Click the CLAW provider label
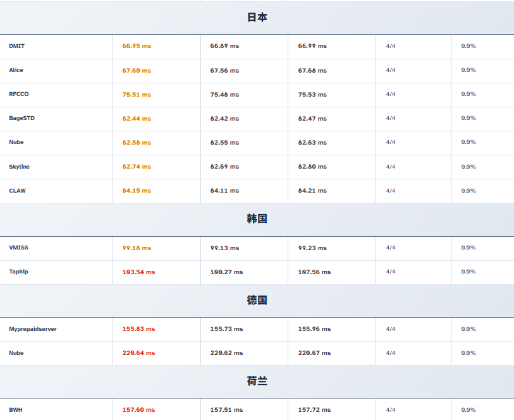This screenshot has height=420, width=514. pyautogui.click(x=17, y=191)
